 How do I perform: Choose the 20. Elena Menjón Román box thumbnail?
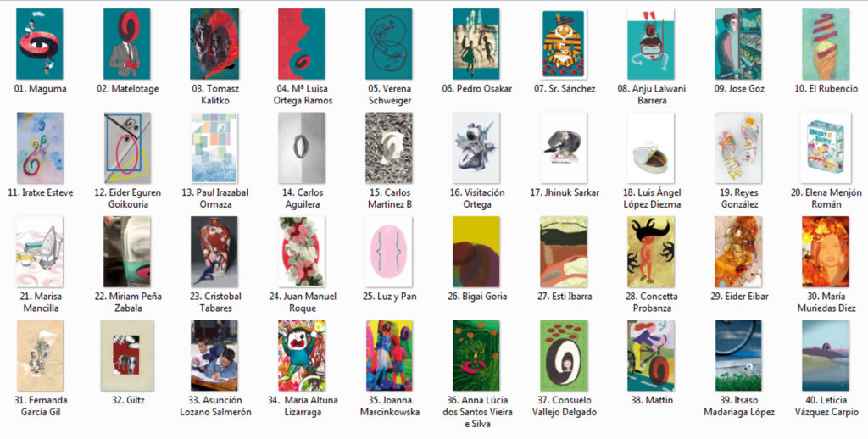pos(826,147)
